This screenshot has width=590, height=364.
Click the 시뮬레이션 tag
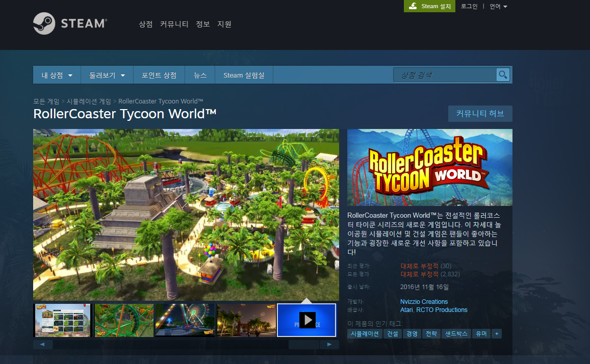click(365, 333)
